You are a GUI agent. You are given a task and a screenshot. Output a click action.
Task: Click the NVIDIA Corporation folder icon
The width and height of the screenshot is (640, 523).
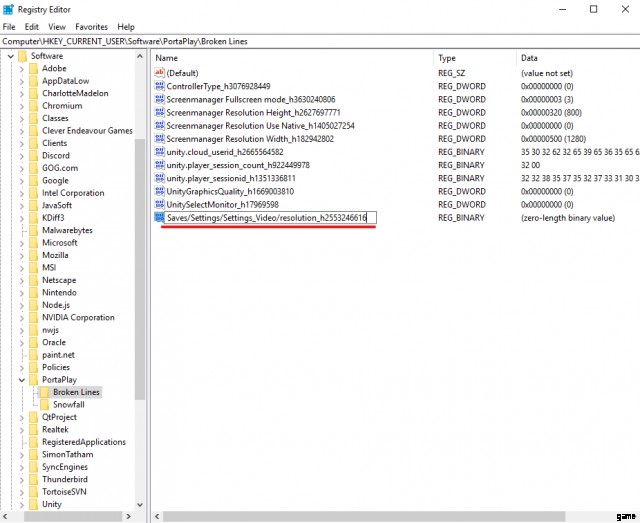click(33, 317)
